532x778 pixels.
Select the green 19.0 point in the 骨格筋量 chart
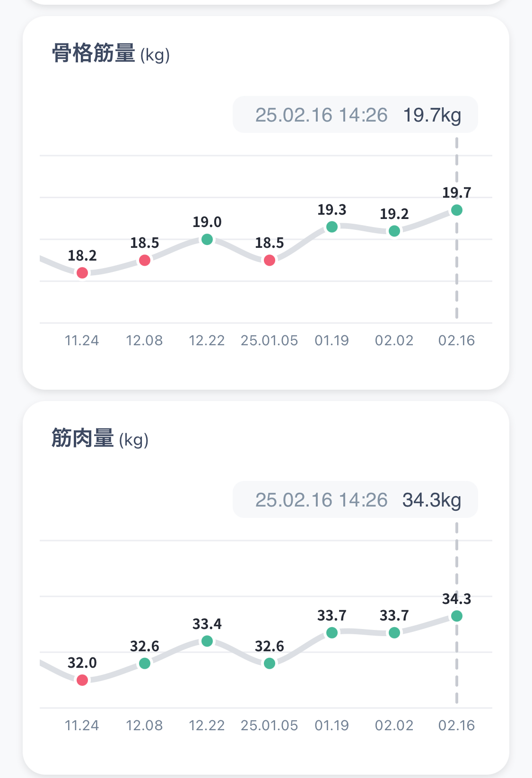click(x=207, y=239)
